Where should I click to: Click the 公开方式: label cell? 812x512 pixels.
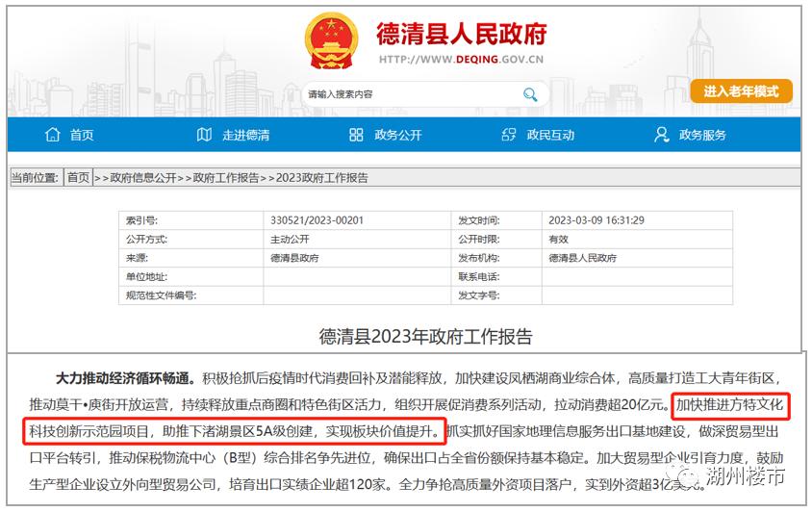click(x=191, y=239)
